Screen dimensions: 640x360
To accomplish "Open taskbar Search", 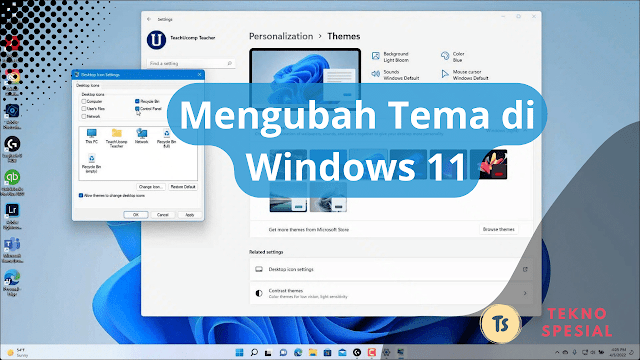I will coord(254,352).
